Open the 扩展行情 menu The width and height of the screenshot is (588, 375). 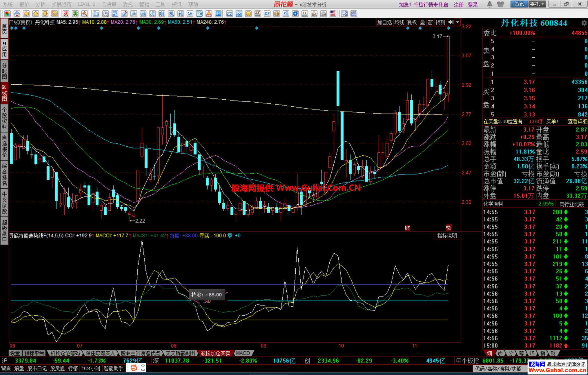coord(62,4)
